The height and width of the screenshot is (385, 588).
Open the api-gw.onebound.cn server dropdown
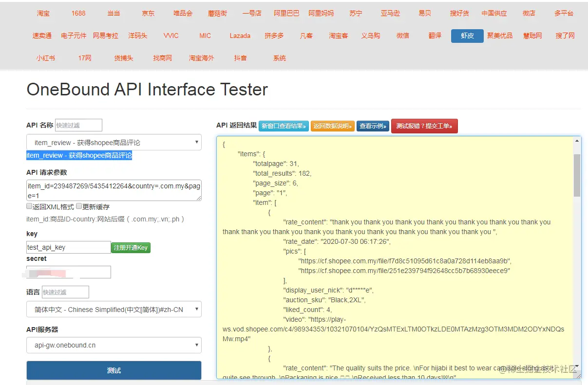[114, 345]
